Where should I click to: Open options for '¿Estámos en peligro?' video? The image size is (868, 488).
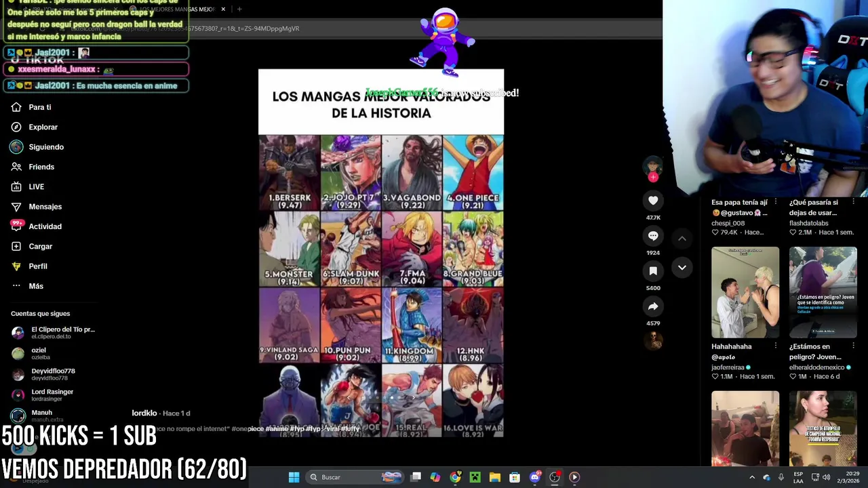coord(853,346)
